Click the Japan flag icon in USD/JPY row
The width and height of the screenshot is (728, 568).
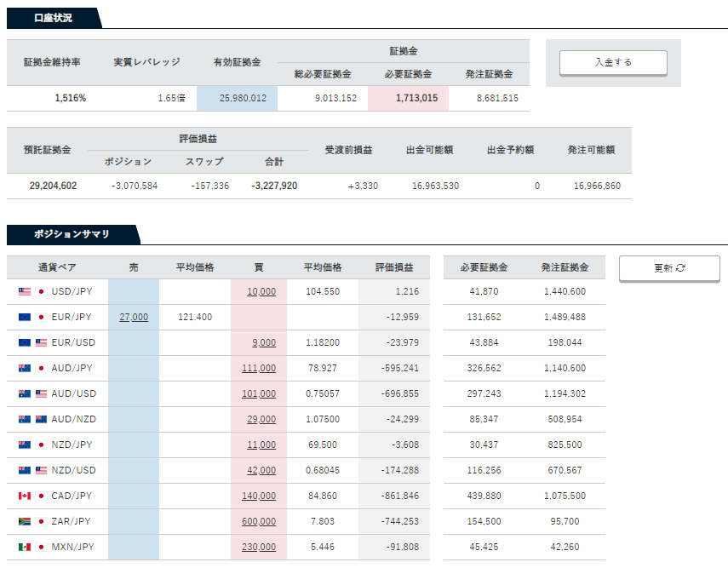point(42,291)
